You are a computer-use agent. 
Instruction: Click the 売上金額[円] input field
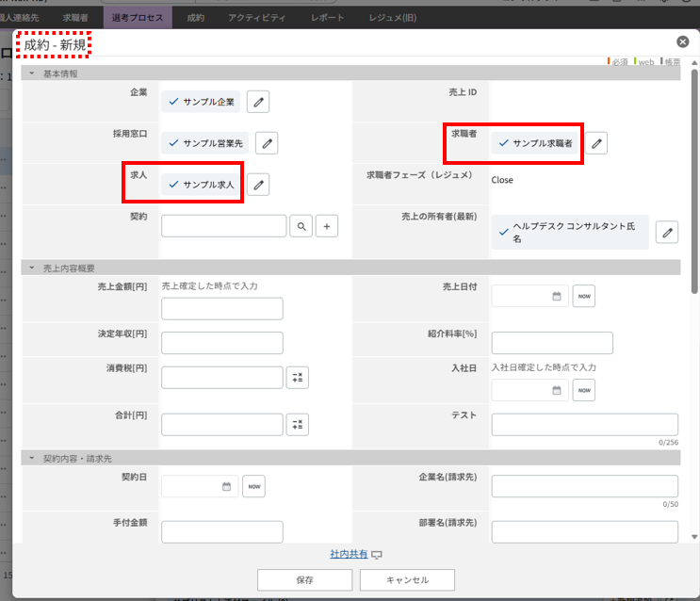click(x=221, y=309)
